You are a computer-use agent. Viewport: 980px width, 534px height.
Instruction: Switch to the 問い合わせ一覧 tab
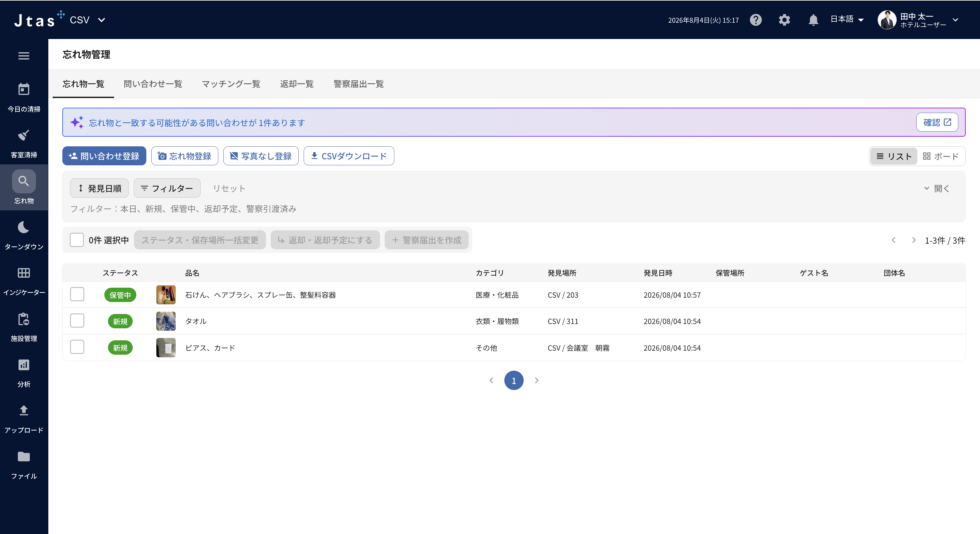pyautogui.click(x=153, y=84)
